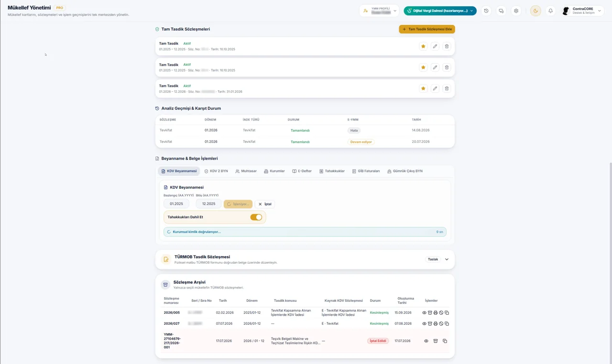Switch to the Muhtasar tab
This screenshot has height=364, width=612.
[246, 171]
